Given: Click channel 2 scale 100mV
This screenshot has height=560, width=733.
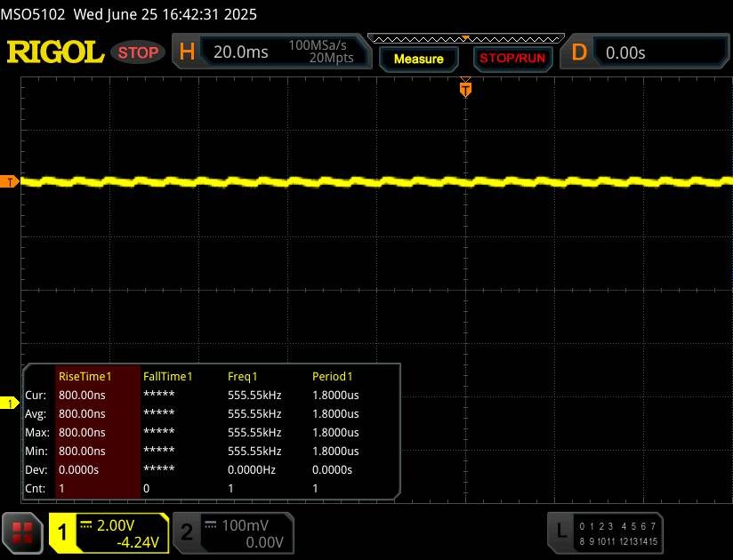Looking at the screenshot, I should pos(245,525).
